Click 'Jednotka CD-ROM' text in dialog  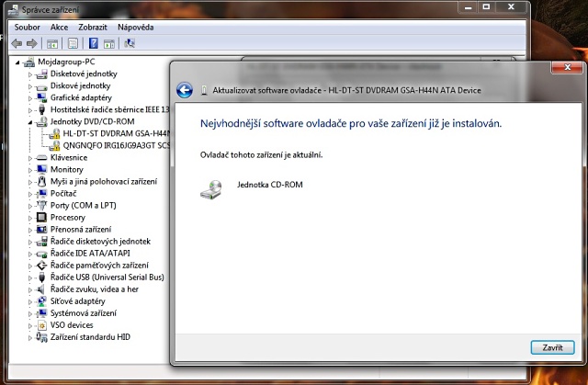coord(269,185)
